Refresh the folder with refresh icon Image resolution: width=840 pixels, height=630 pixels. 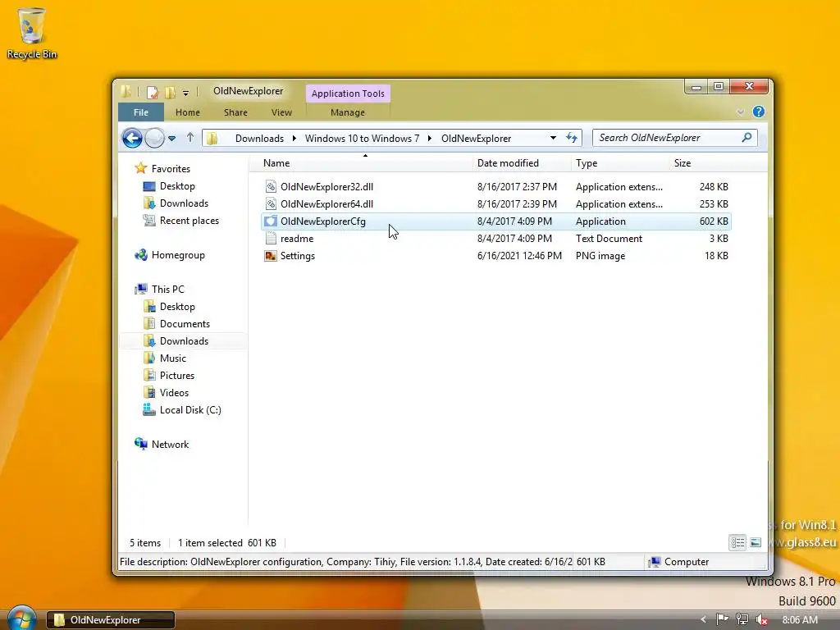pyautogui.click(x=572, y=138)
